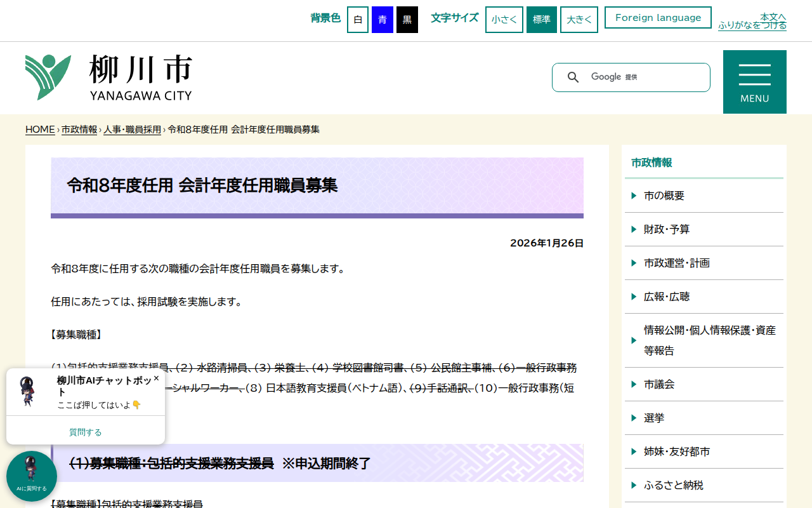This screenshot has height=508, width=812.
Task: Open the 人事・職員採用 breadcrumb link
Action: point(132,129)
